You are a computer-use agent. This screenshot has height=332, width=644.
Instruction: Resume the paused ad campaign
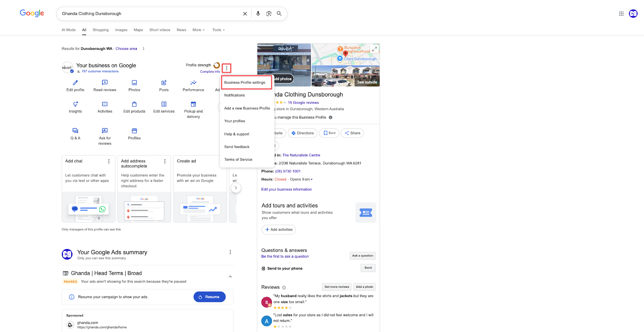(x=209, y=297)
